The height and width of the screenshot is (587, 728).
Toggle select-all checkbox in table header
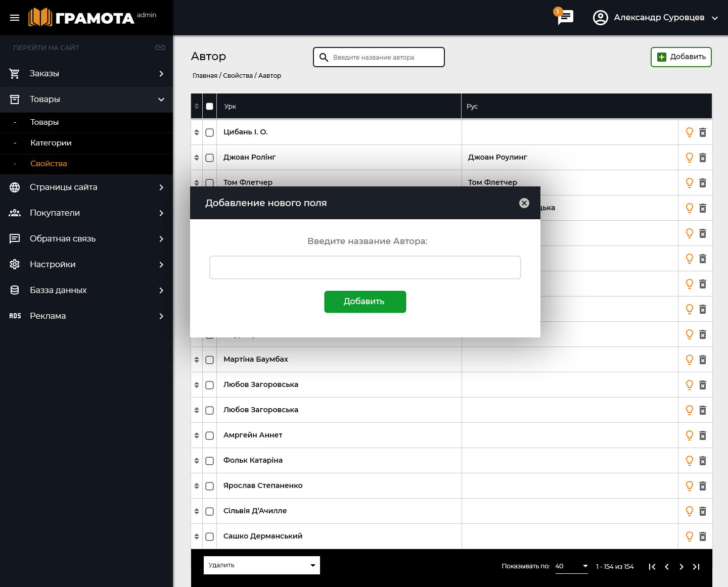coord(209,106)
